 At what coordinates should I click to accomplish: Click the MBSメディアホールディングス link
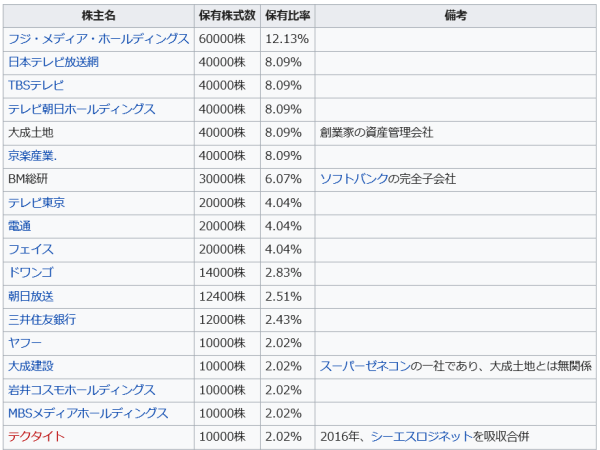click(87, 413)
